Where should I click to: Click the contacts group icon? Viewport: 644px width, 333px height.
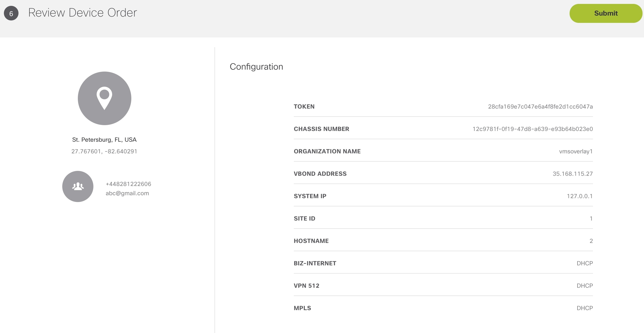78,186
